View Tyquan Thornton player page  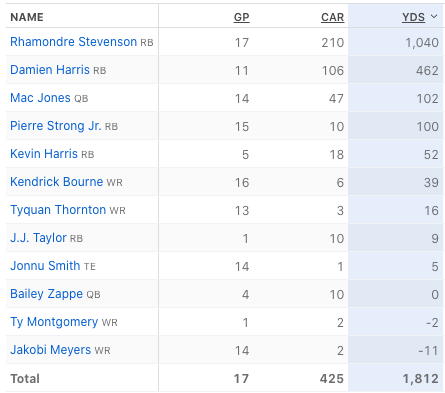tap(58, 210)
